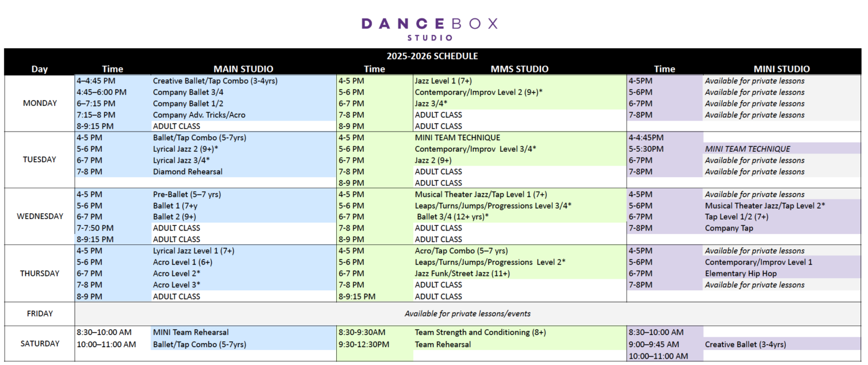The width and height of the screenshot is (868, 365).
Task: Select the MONDAY row label
Action: tap(40, 103)
